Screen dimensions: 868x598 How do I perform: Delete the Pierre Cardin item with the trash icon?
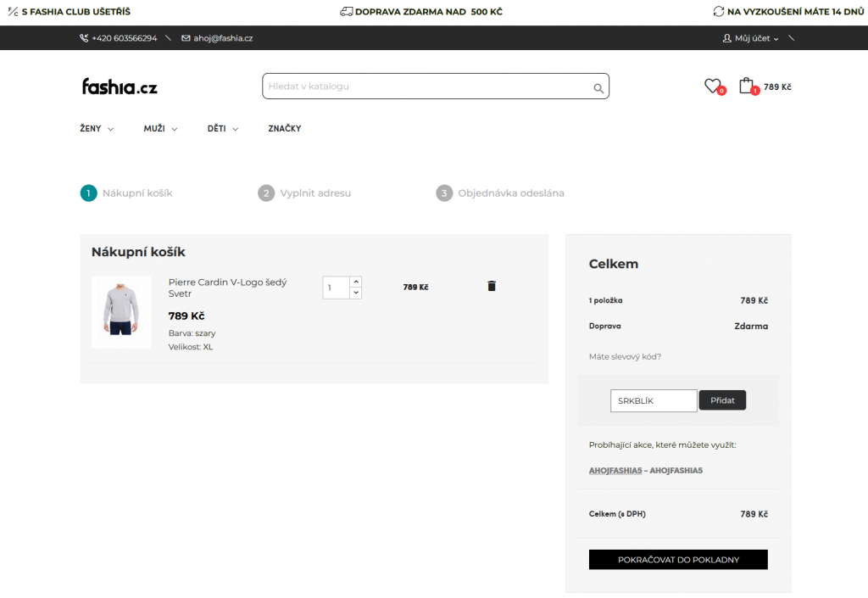(x=492, y=286)
